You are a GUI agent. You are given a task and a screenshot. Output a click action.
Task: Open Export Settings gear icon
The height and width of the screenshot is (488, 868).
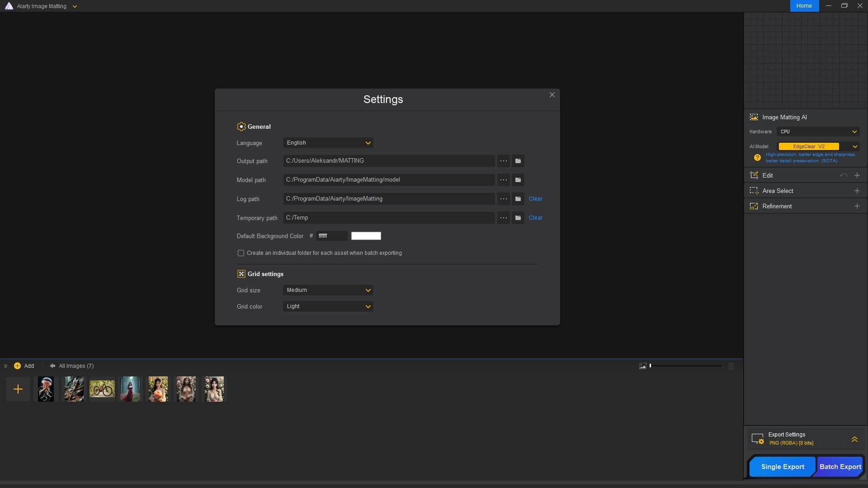pos(758,439)
